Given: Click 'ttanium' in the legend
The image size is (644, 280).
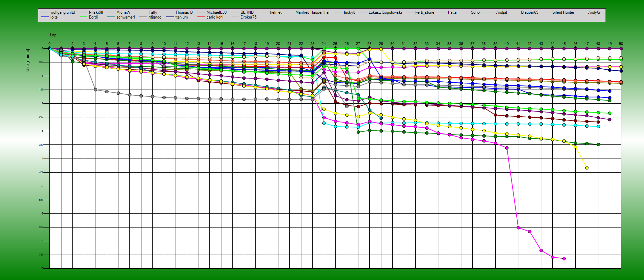Looking at the screenshot, I should (x=181, y=17).
